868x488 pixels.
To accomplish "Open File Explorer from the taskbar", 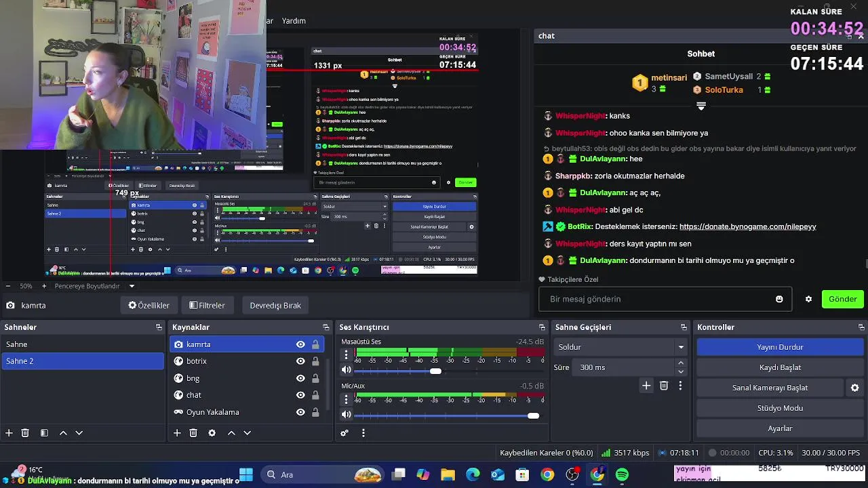I will 448,475.
